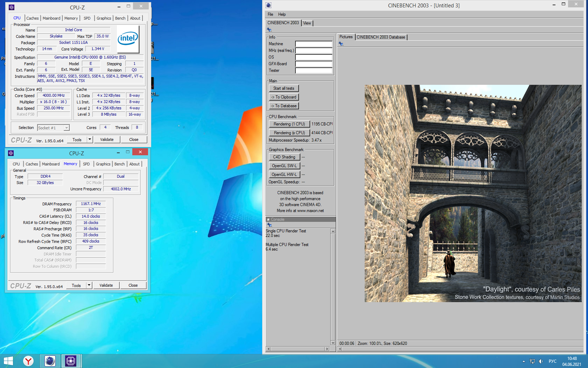Click console scrollbar down arrow

[333, 343]
